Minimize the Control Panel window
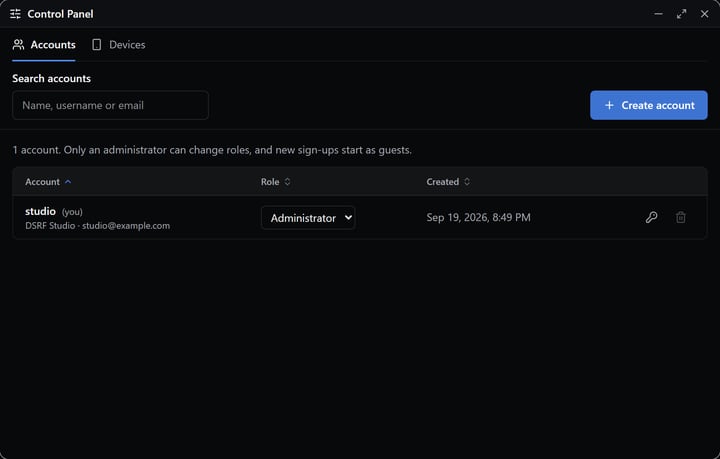This screenshot has width=720, height=459. [x=658, y=14]
